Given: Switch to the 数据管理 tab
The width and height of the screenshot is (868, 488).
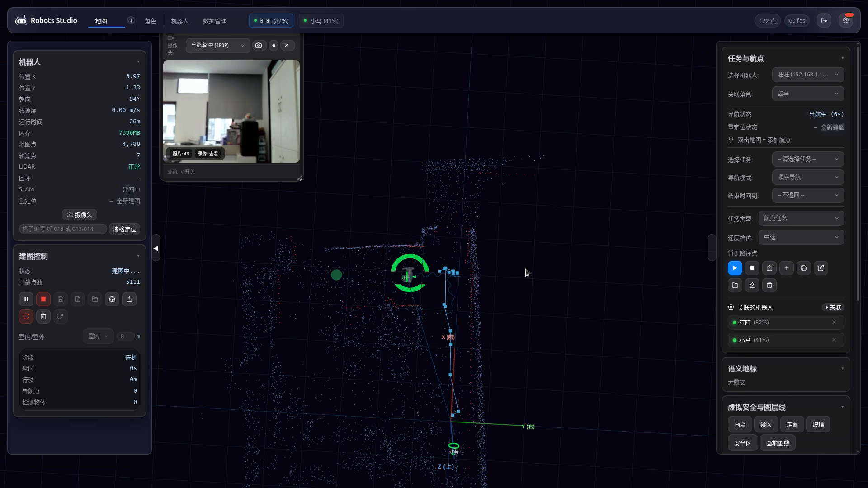Looking at the screenshot, I should [x=215, y=21].
